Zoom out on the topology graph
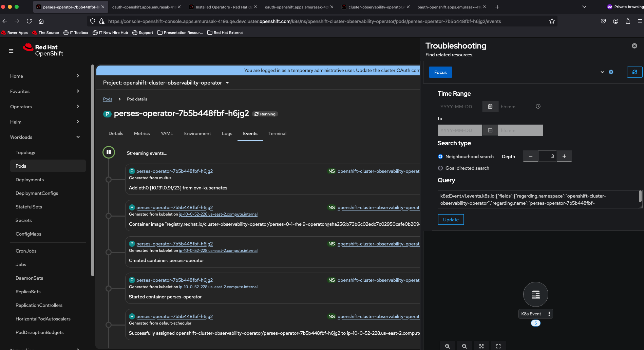 (x=465, y=346)
